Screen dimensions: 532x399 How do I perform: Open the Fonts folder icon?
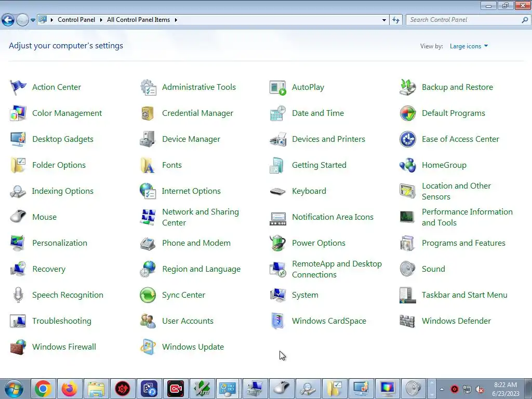pos(148,165)
